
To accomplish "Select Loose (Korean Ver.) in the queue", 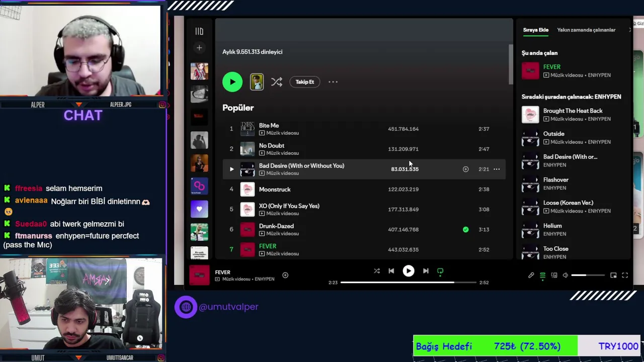I will point(568,203).
